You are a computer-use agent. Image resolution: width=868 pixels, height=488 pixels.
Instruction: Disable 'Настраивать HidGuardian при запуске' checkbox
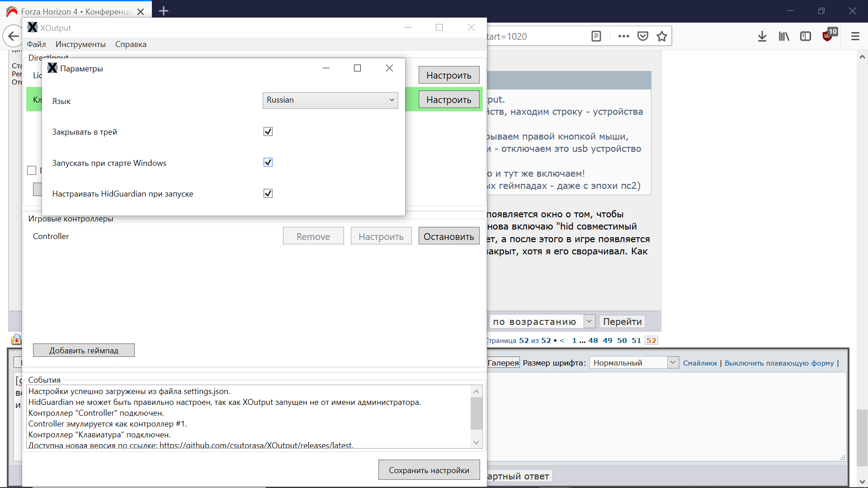click(268, 193)
